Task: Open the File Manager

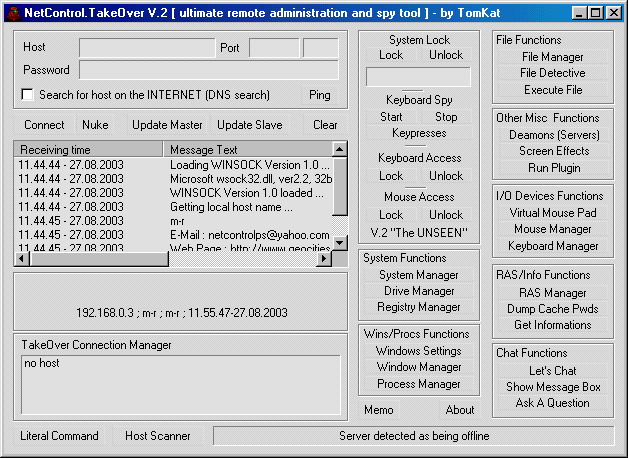Action: point(552,57)
